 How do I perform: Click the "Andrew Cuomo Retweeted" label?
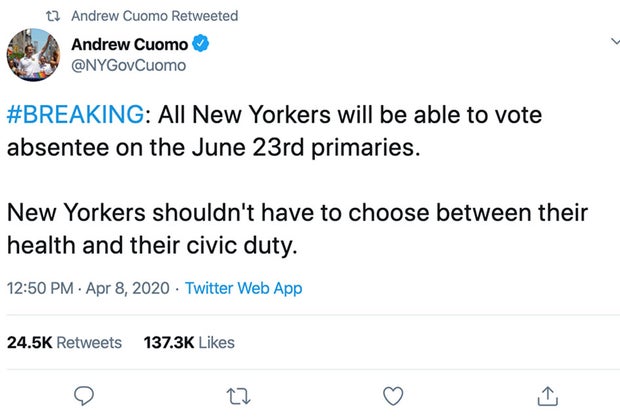point(155,16)
